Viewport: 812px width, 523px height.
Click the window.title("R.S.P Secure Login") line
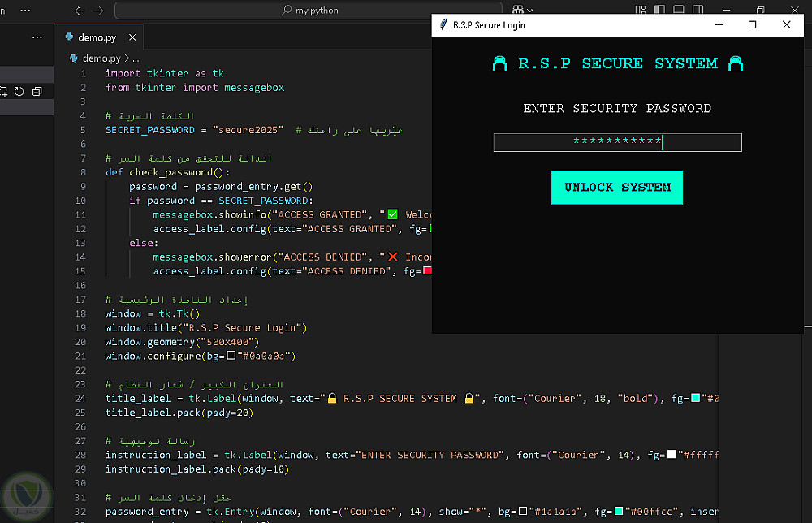tap(206, 328)
